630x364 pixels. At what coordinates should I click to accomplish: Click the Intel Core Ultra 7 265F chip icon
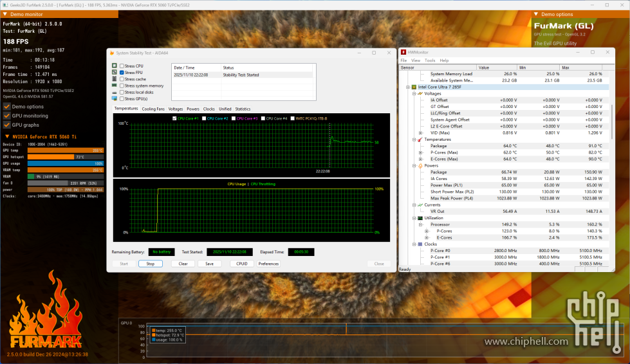[414, 87]
